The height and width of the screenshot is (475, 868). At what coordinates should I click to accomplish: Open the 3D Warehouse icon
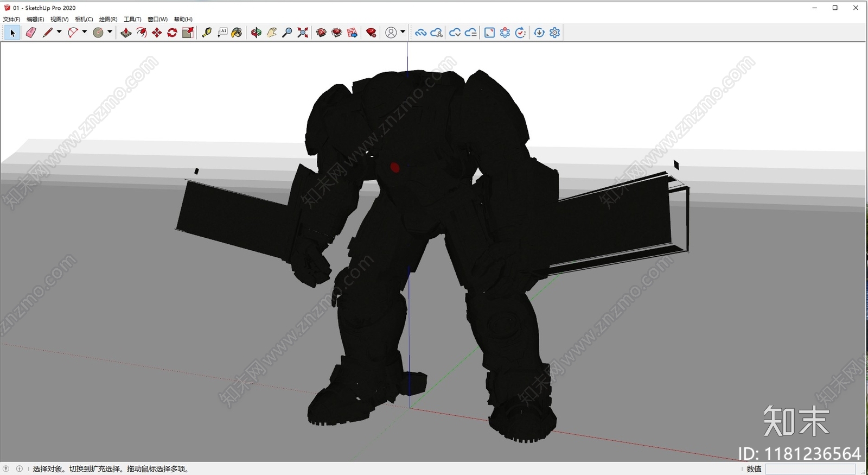[x=321, y=33]
